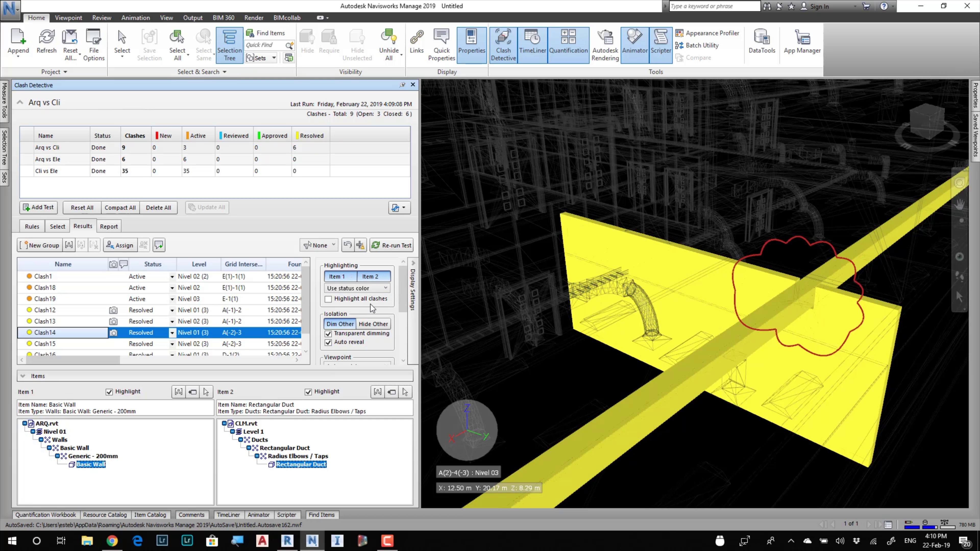Enable Highlight all clashes checkbox
The height and width of the screenshot is (551, 980).
coord(328,299)
